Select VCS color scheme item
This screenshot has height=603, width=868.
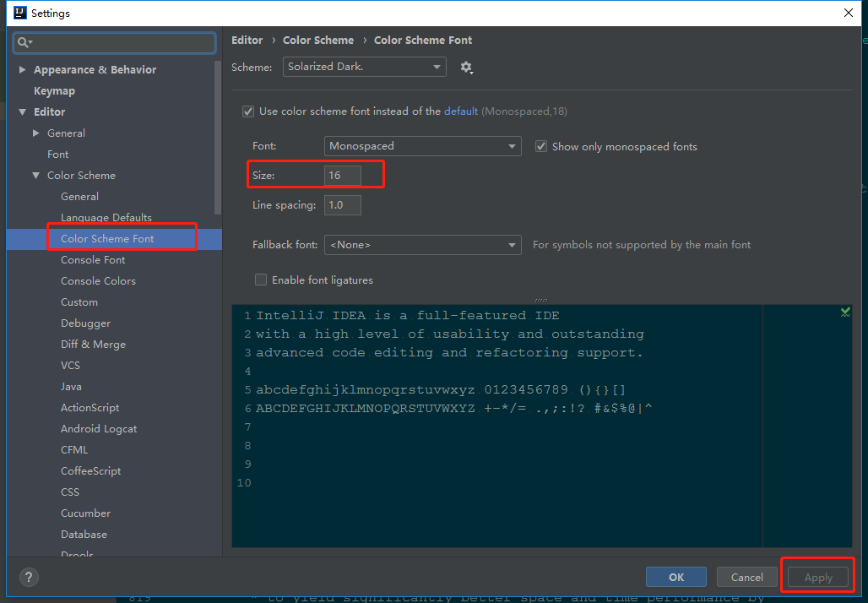click(x=70, y=366)
